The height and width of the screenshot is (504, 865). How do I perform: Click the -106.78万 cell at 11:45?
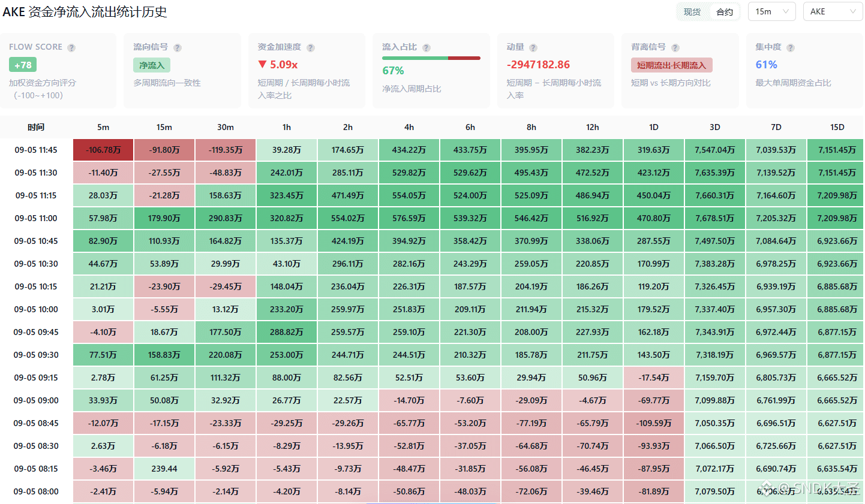tap(103, 150)
